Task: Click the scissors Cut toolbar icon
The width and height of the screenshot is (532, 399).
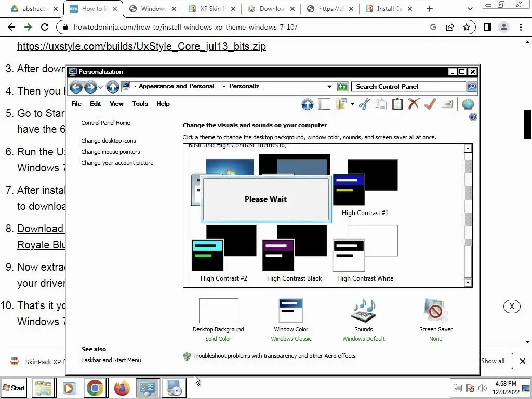Action: tap(364, 104)
